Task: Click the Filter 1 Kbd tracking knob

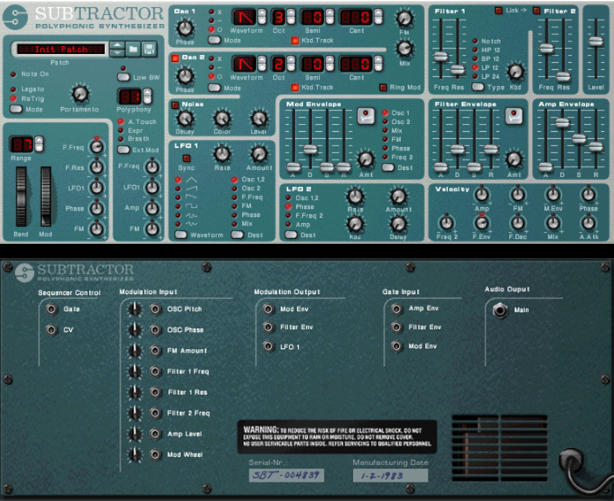Action: [516, 71]
